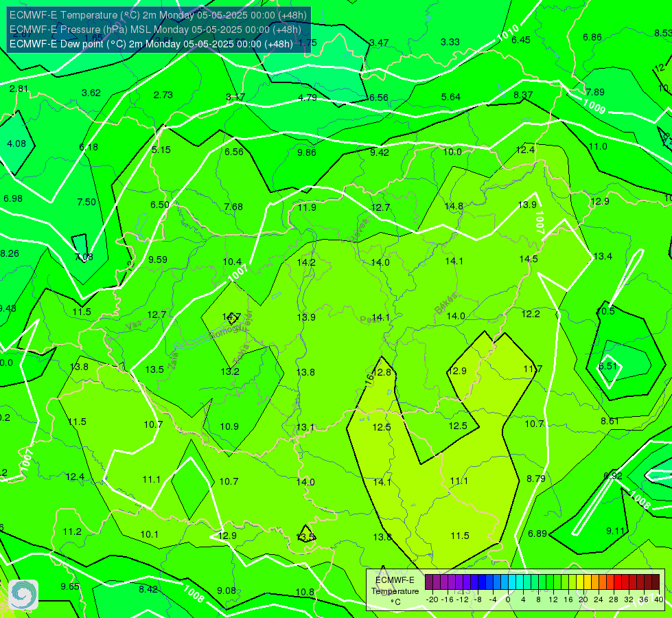
Task: Click the 7.68 temperature value
Action: tap(233, 207)
